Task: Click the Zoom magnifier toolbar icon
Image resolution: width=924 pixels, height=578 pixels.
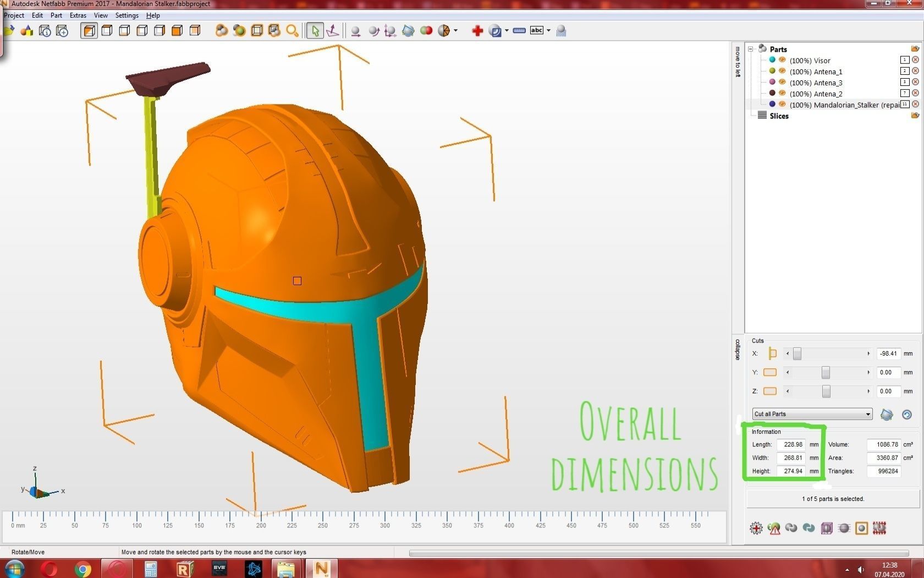Action: click(292, 31)
